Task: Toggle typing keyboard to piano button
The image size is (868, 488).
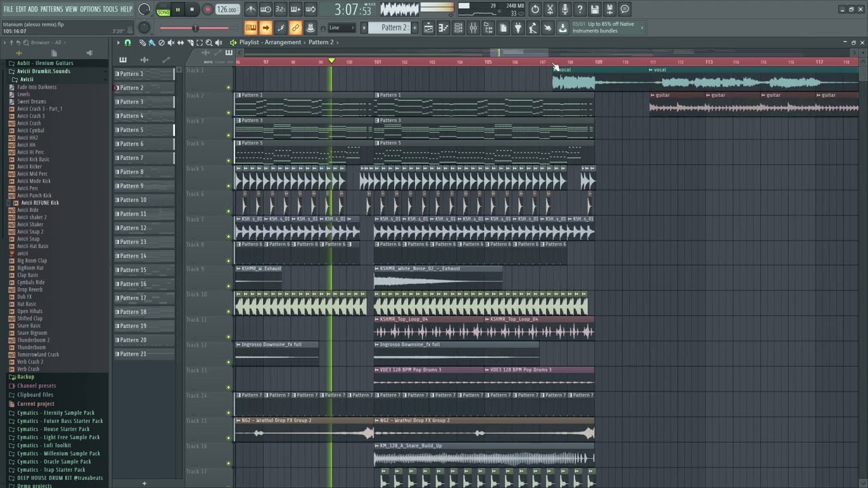Action: [x=251, y=28]
